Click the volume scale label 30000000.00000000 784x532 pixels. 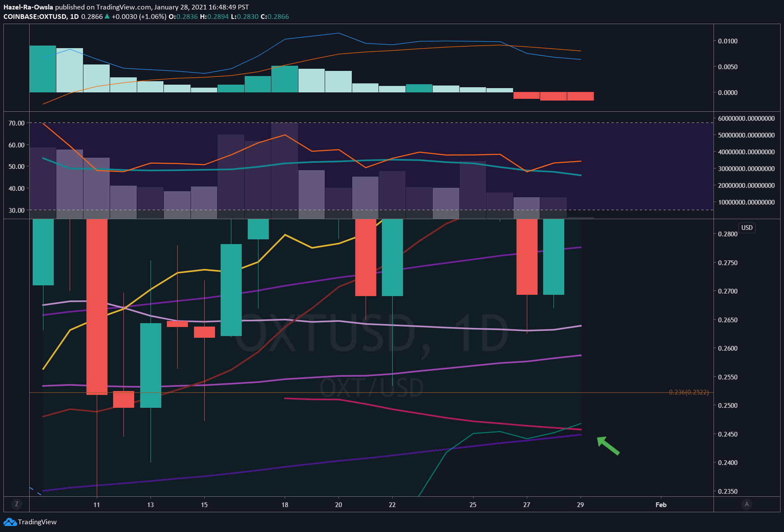(x=747, y=168)
